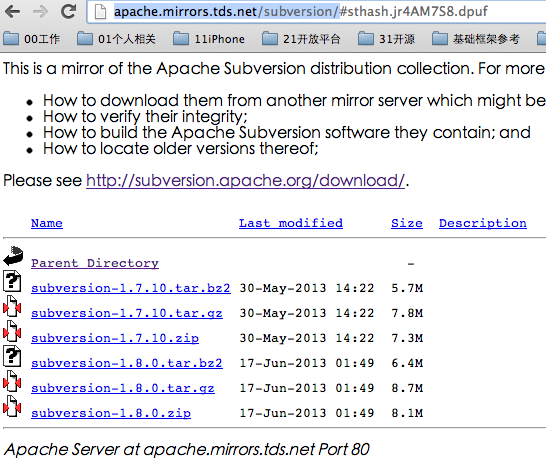Click 'How to build the Apache Subversion software' text
Image resolution: width=546 pixels, height=474 pixels.
[216, 132]
